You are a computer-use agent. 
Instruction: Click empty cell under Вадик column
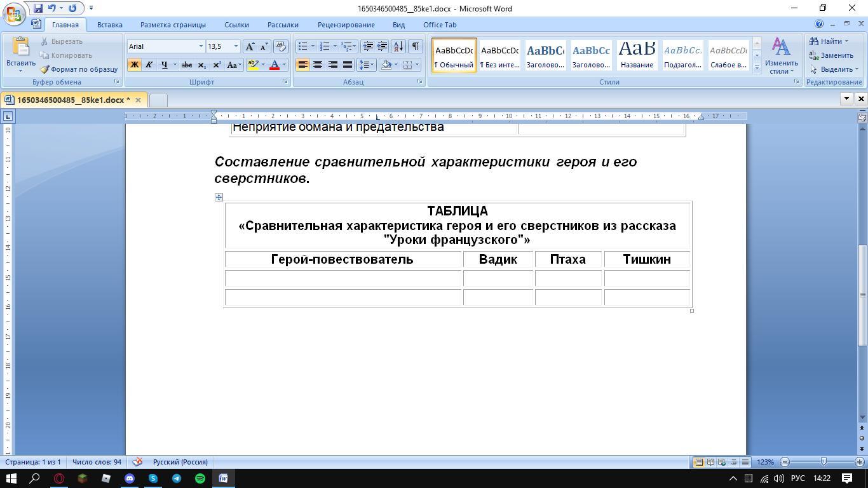pos(498,278)
